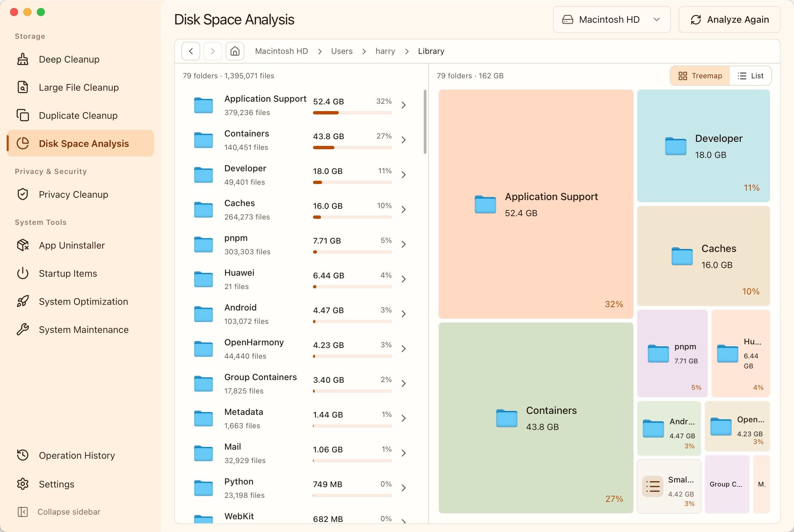The image size is (794, 532).
Task: Click the Smal... 4.42 GB treemap tile
Action: (x=669, y=486)
